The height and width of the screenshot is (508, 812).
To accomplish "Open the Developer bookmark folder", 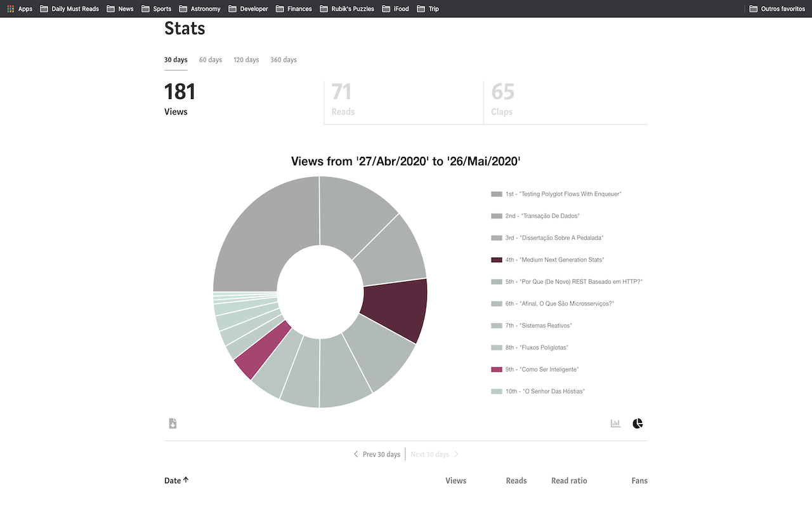I will pyautogui.click(x=248, y=9).
